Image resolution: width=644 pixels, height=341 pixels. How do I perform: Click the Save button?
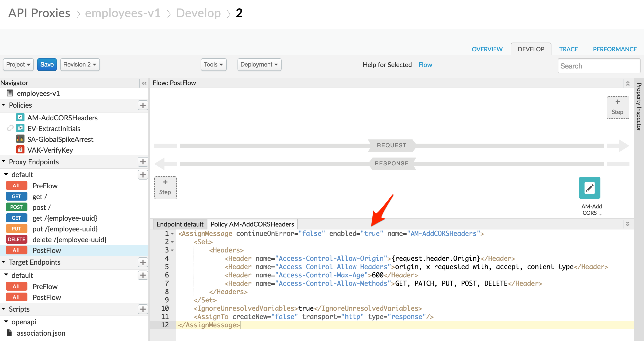tap(47, 64)
